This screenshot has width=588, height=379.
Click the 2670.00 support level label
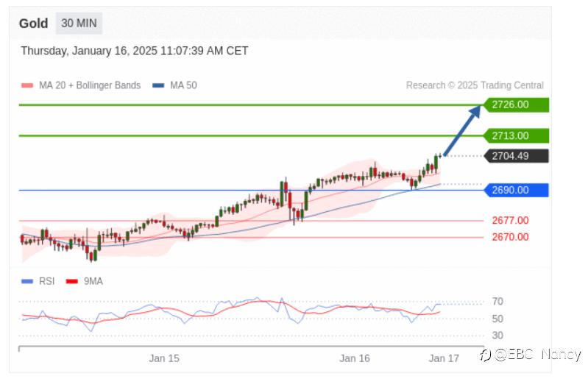[x=511, y=237]
